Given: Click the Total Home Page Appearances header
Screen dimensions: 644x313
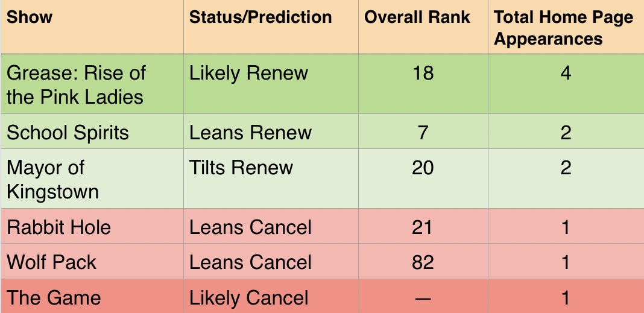Looking at the screenshot, I should click(566, 27).
